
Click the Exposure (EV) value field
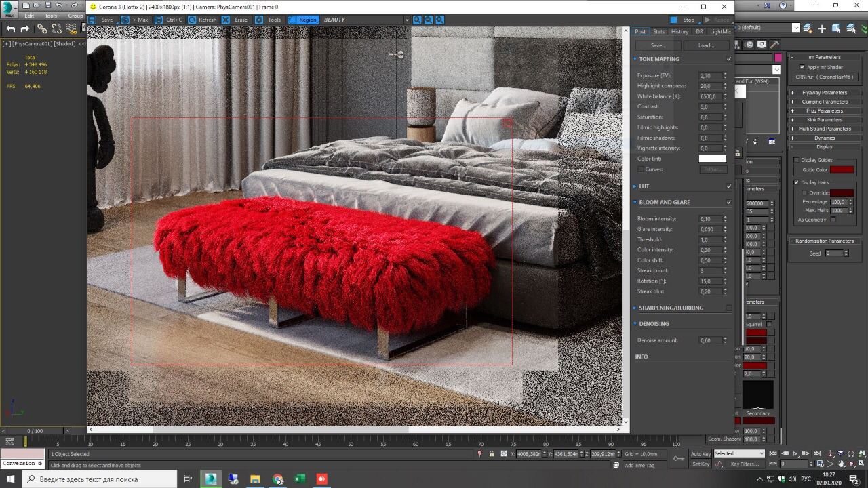(x=710, y=76)
